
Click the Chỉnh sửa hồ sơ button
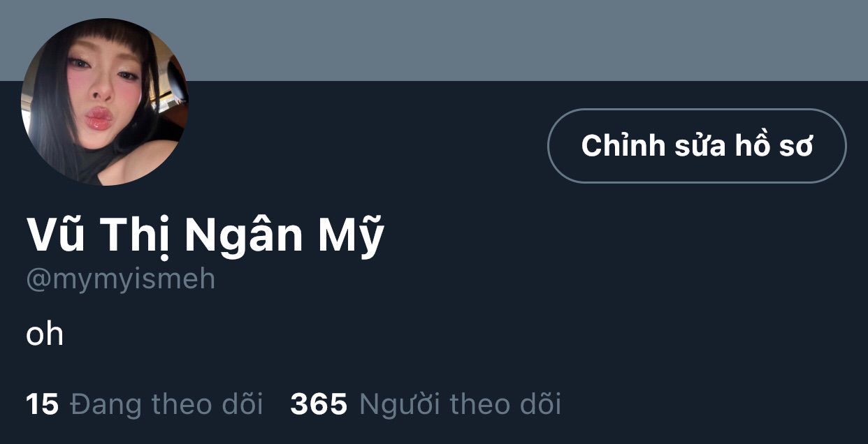click(697, 146)
